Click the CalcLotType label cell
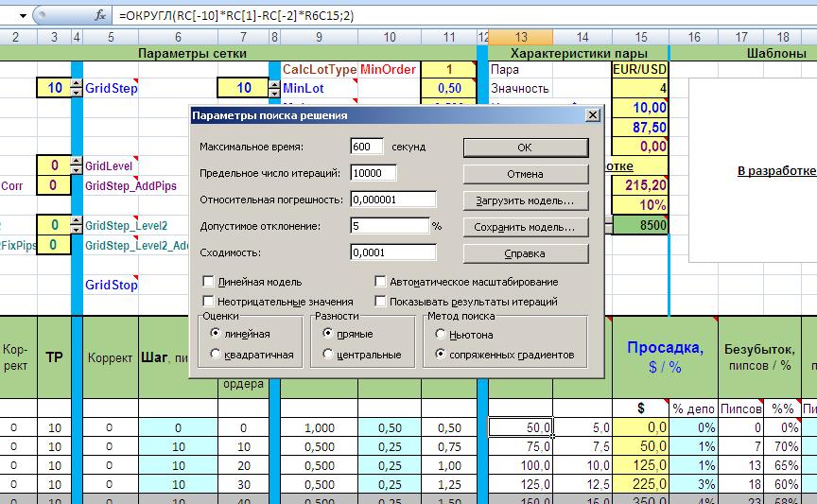This screenshot has width=817, height=504. click(320, 69)
